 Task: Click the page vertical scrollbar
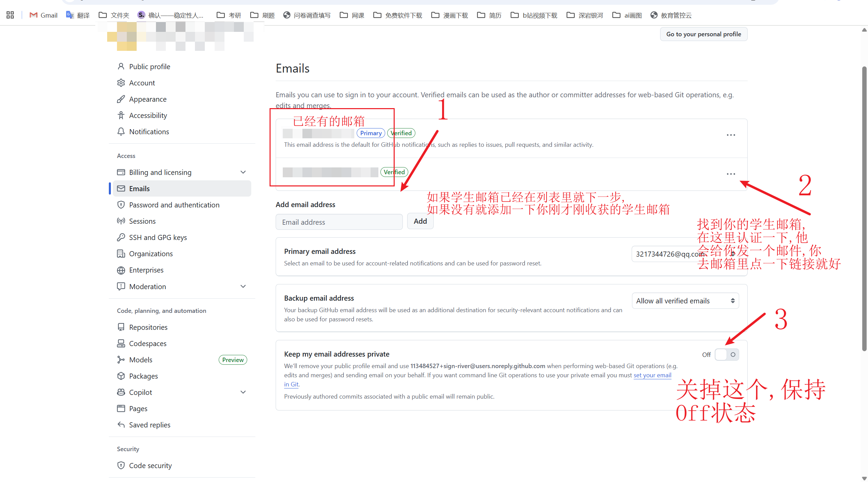pyautogui.click(x=864, y=208)
